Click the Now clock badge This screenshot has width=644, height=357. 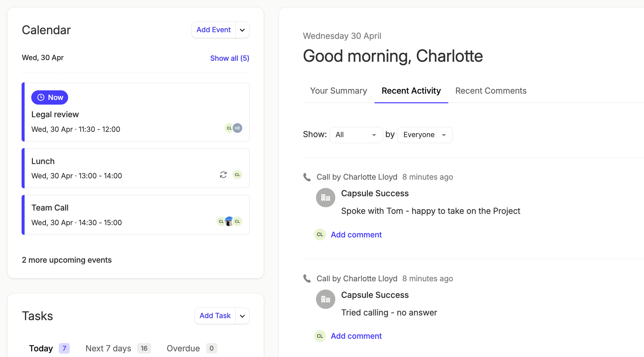[50, 97]
